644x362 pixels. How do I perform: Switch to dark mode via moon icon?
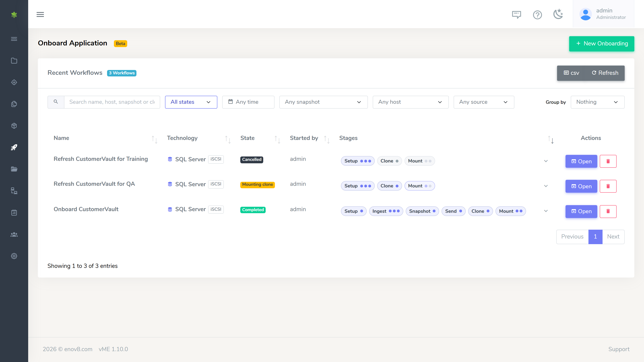point(558,14)
